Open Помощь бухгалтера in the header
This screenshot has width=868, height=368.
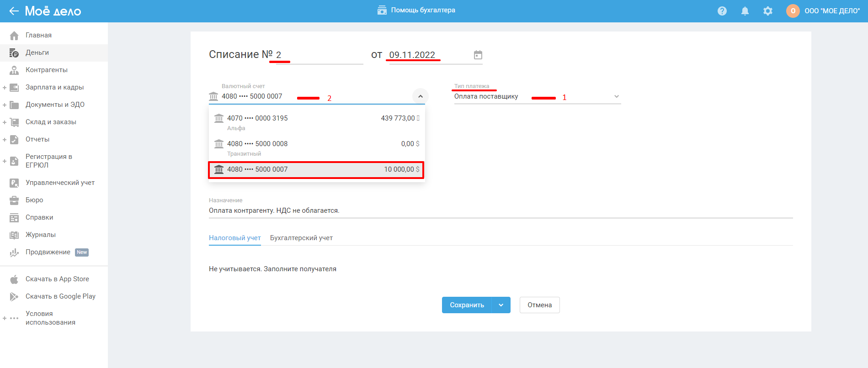pos(416,10)
